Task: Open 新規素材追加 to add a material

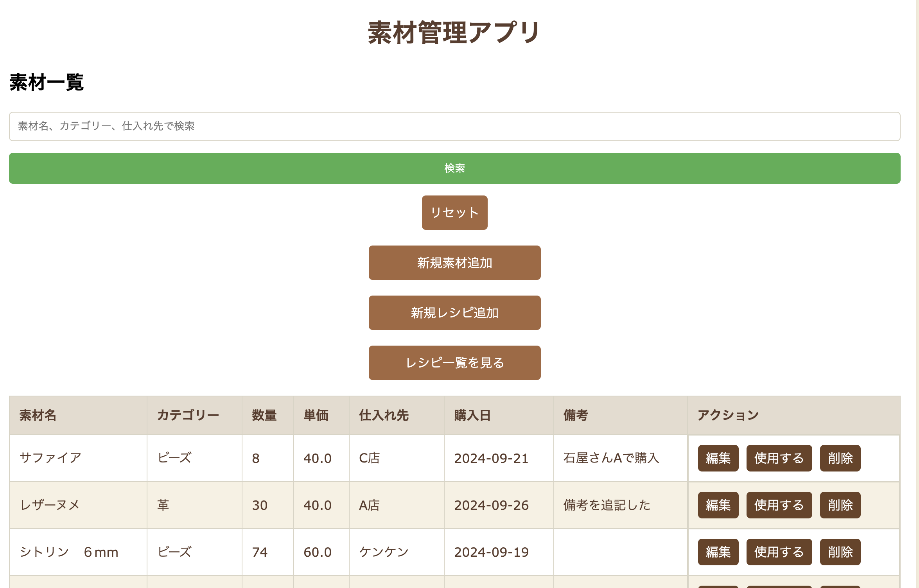Action: [x=454, y=263]
